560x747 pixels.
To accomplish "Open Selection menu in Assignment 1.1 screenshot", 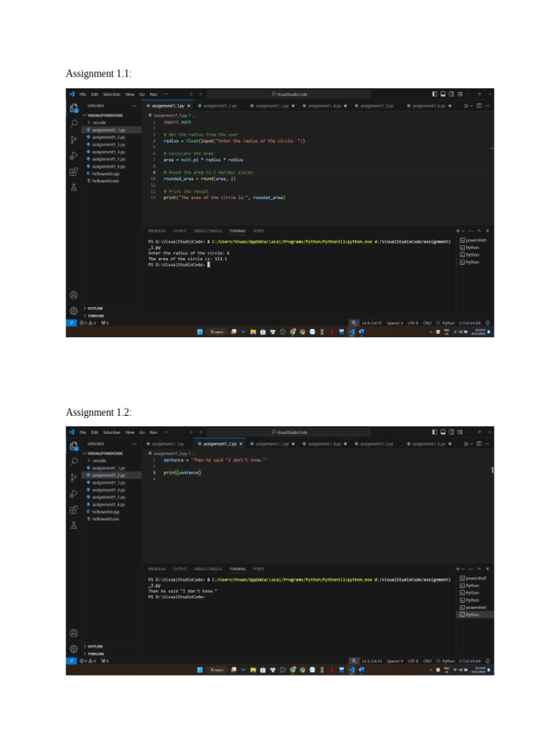I will coord(112,94).
